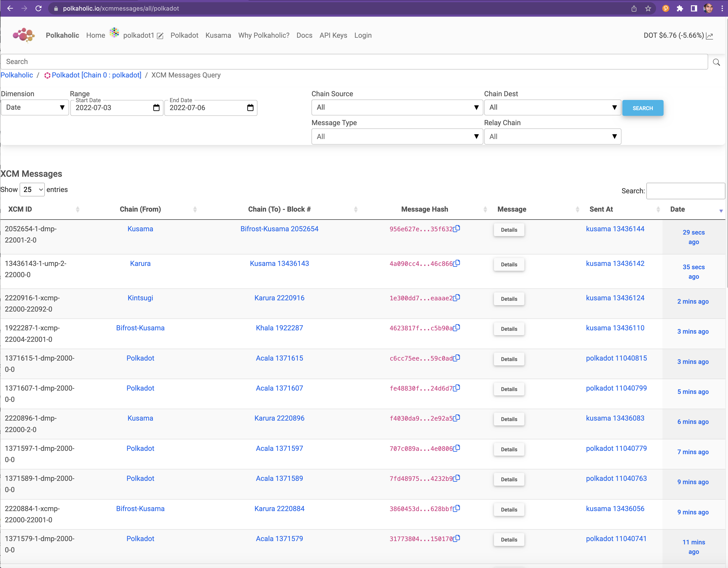Open Details for the Bifrost-Kusama 2052654 message
Image resolution: width=728 pixels, height=568 pixels.
pyautogui.click(x=509, y=230)
